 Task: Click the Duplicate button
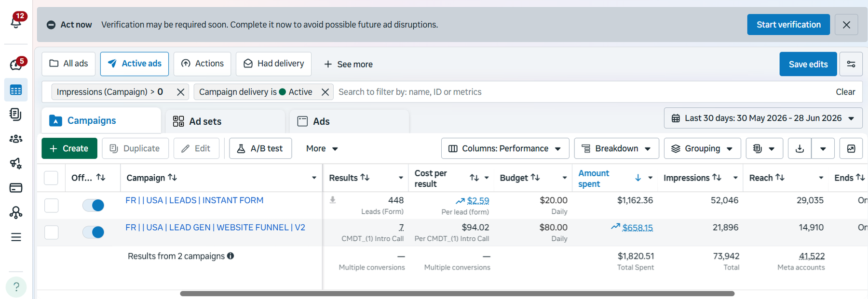pyautogui.click(x=135, y=148)
